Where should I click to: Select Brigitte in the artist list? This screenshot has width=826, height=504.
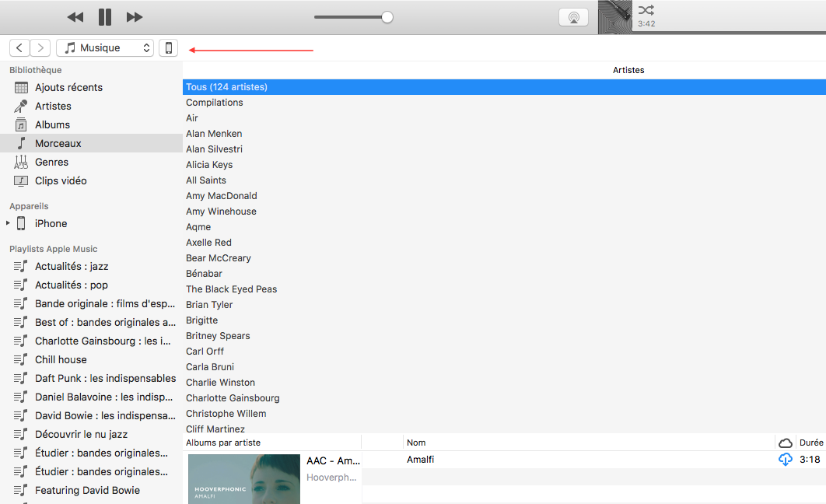(x=504, y=320)
